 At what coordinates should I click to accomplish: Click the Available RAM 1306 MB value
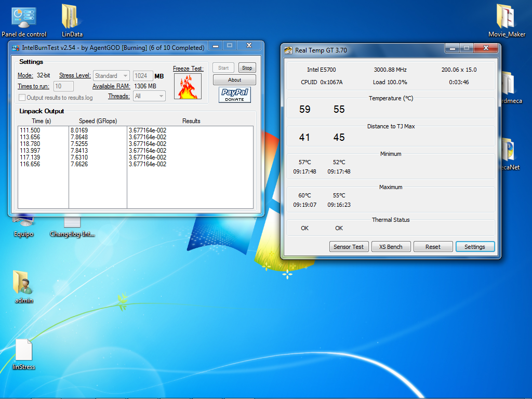point(145,86)
